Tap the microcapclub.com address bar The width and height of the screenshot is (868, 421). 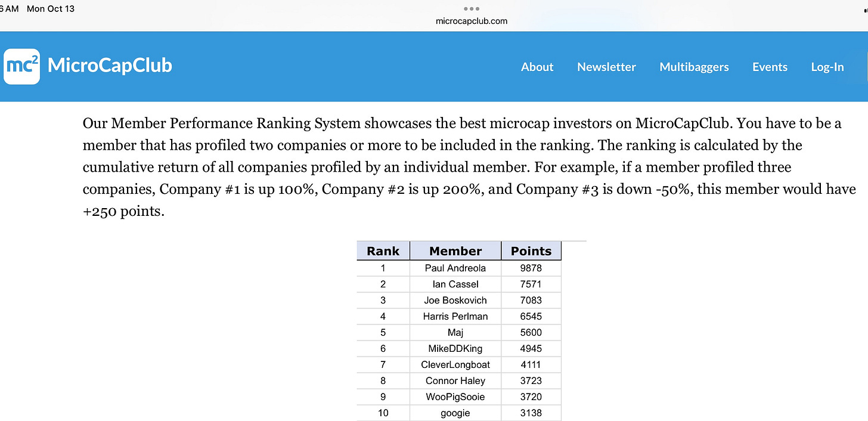point(472,21)
